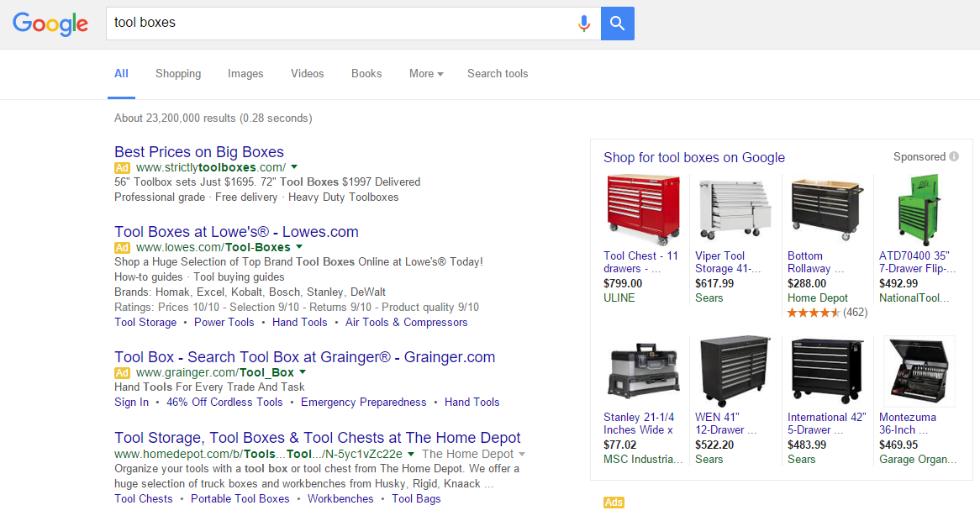The image size is (980, 516).
Task: Expand dropdown arrow next to lowes.com/Tool-Boxes URL
Action: [x=298, y=247]
